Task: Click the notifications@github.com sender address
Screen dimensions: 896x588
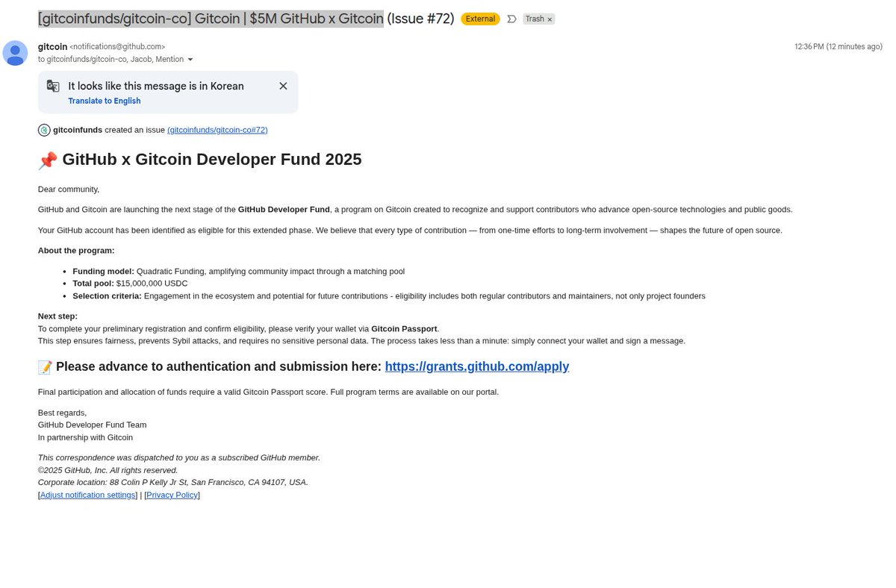Action: pos(117,46)
